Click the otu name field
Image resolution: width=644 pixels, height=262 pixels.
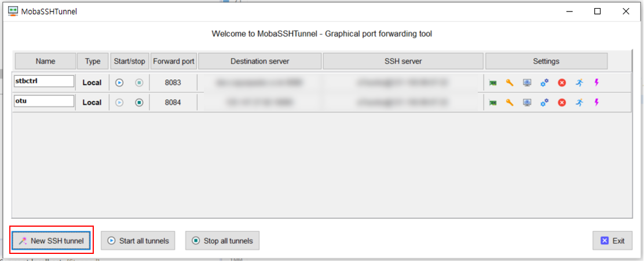(x=45, y=101)
